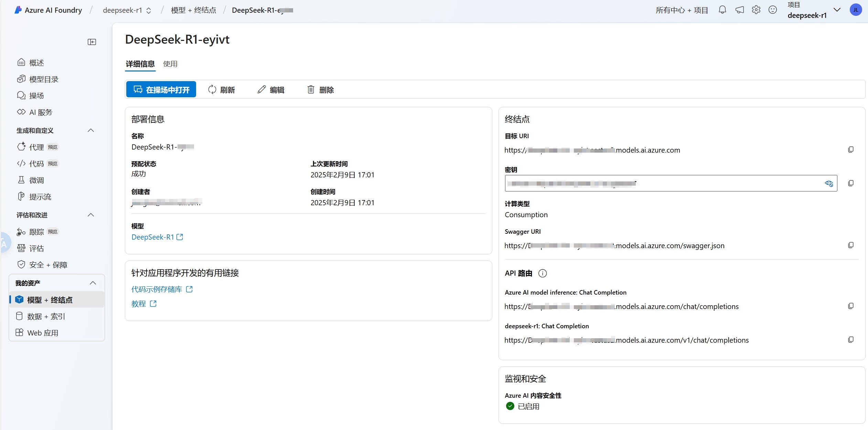This screenshot has height=430, width=868.
Task: Open 教程 tutorial link
Action: click(x=144, y=304)
